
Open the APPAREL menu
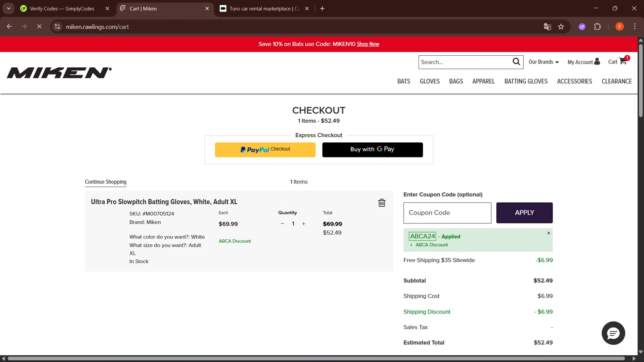(x=483, y=81)
